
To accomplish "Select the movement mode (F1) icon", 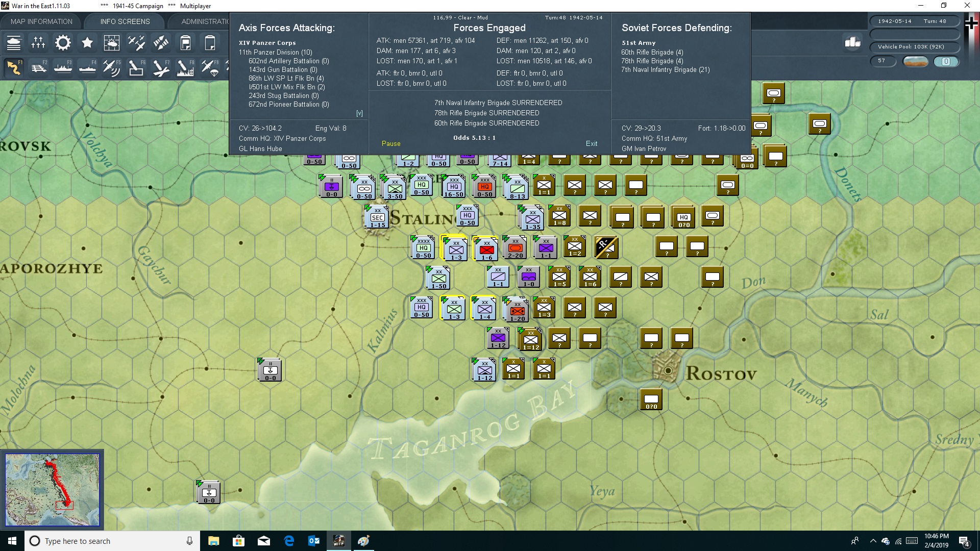I will click(x=14, y=67).
